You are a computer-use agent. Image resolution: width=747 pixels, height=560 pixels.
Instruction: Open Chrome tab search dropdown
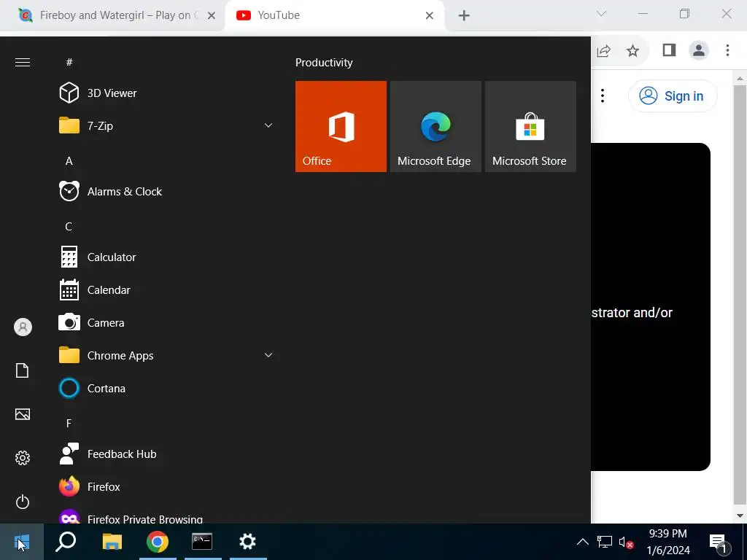coord(601,13)
